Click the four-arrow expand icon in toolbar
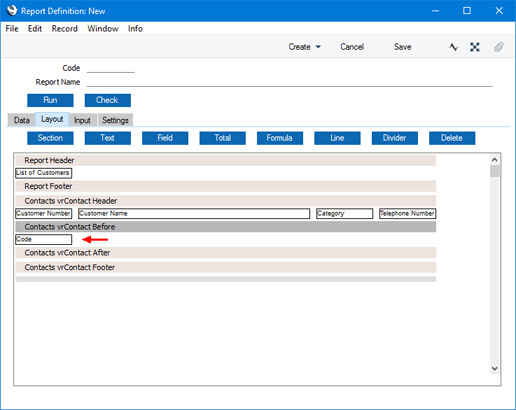 475,47
